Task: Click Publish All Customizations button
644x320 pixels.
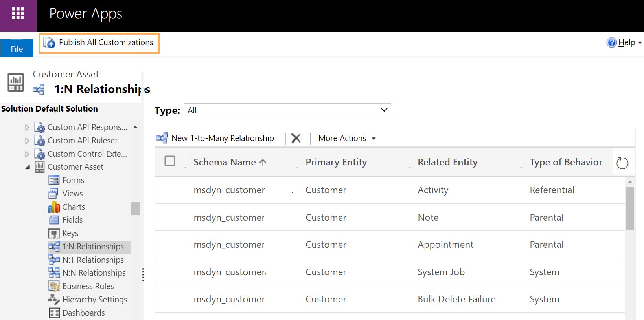Action: (99, 43)
